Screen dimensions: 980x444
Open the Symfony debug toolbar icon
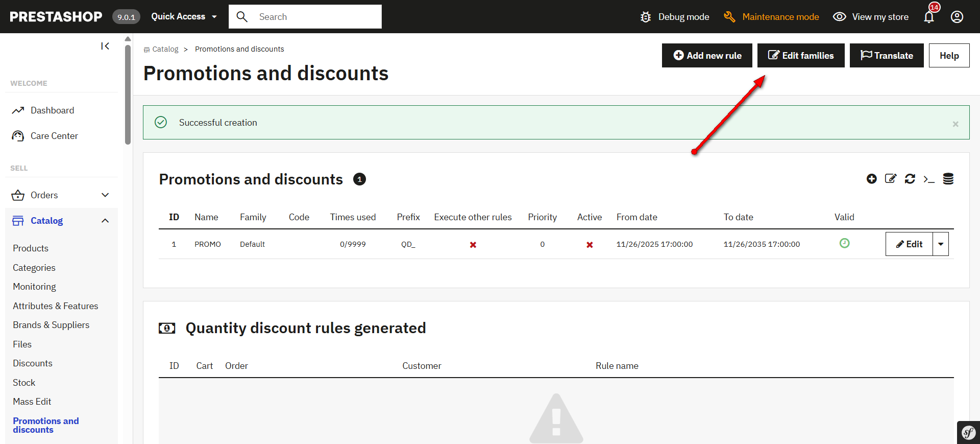968,433
